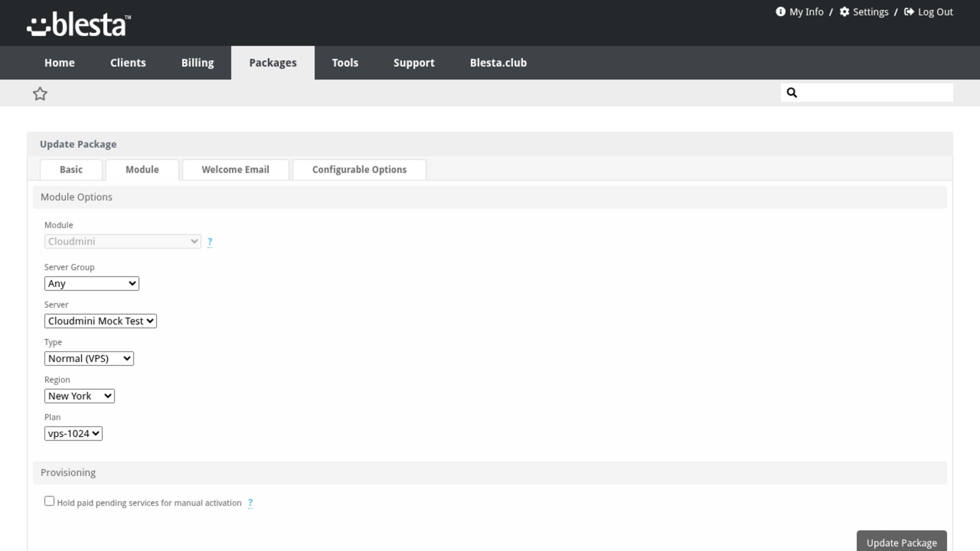Click the My Info circle icon
Image resolution: width=980 pixels, height=551 pixels.
coord(780,12)
